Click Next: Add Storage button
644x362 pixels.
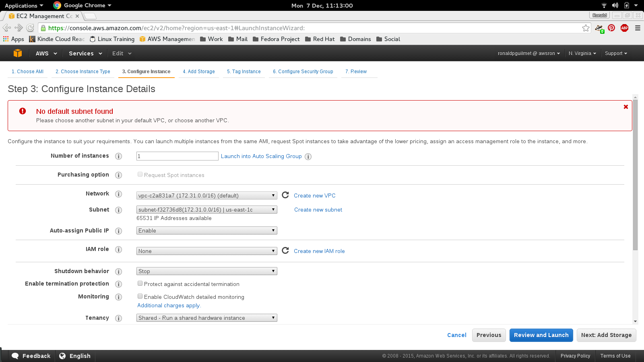coord(606,335)
